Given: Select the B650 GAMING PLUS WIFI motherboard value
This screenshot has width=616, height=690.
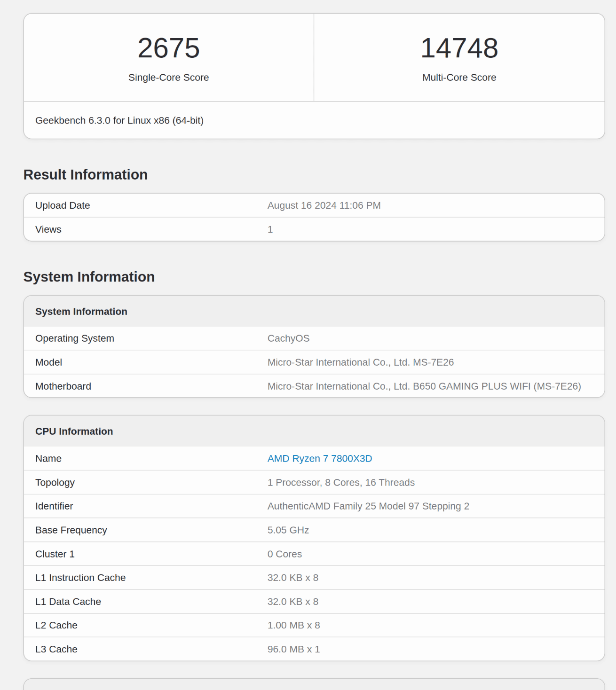Looking at the screenshot, I should click(424, 386).
